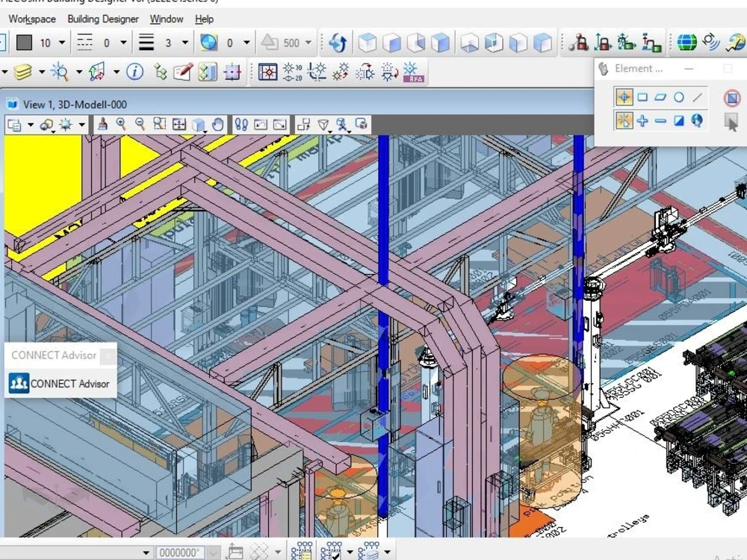This screenshot has width=747, height=560.
Task: Click Select All globe icon in Element Selection
Action: 697,120
